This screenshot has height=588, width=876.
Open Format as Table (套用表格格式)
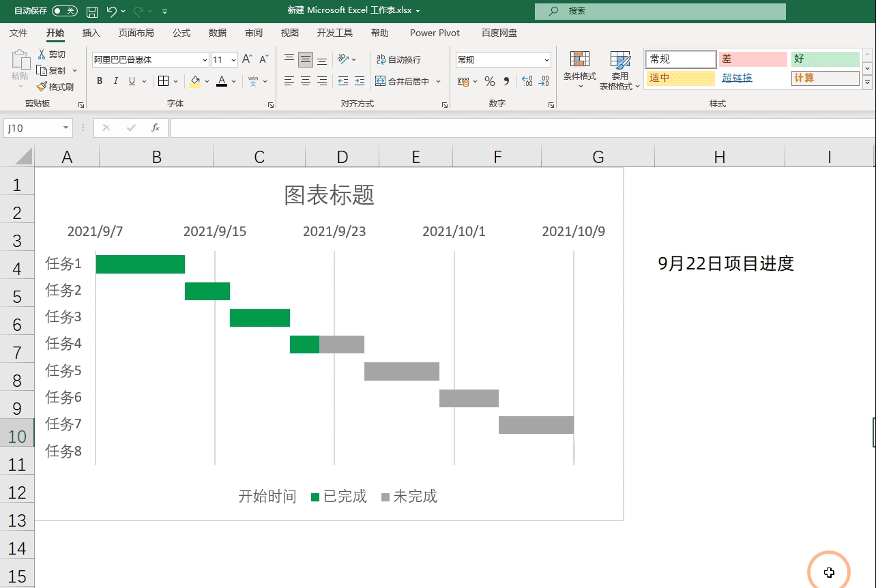point(620,70)
